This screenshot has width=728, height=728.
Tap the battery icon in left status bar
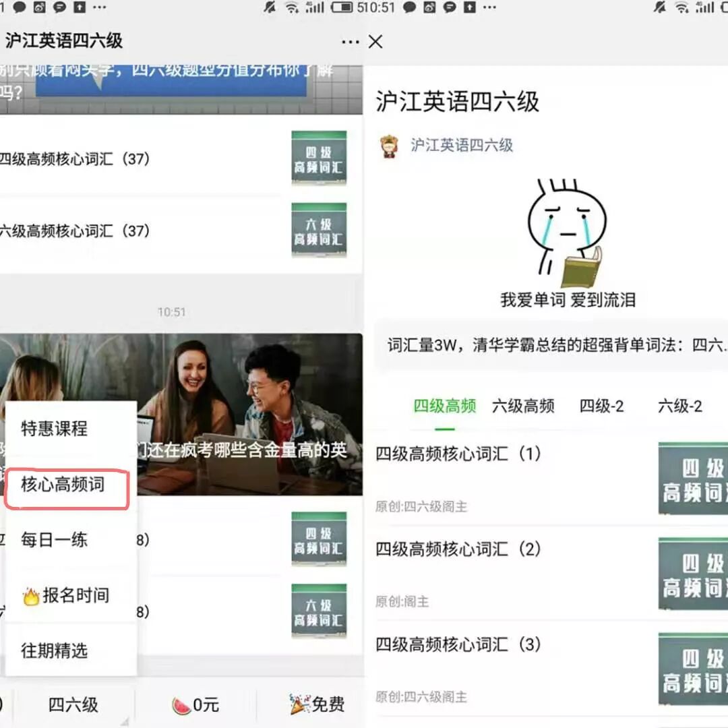pyautogui.click(x=342, y=7)
